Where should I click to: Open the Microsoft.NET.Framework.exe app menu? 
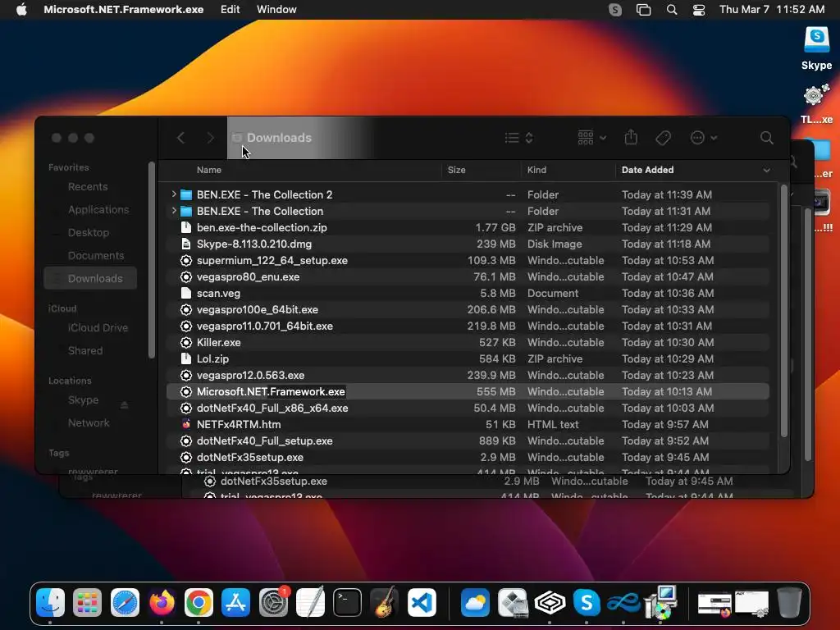pyautogui.click(x=123, y=10)
